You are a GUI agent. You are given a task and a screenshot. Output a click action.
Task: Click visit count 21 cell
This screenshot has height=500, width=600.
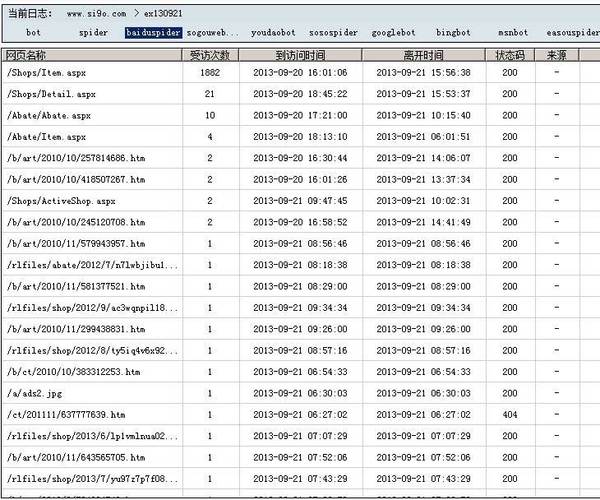coord(210,94)
